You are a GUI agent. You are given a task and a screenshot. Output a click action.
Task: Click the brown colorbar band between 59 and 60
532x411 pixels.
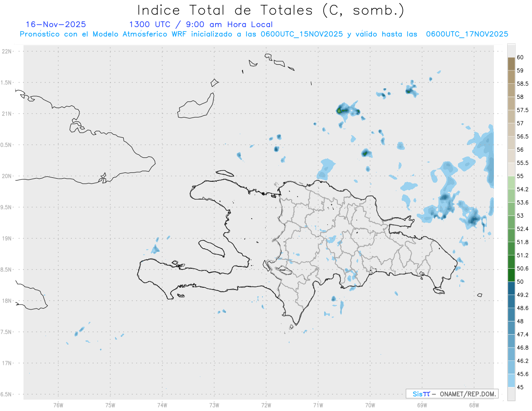point(511,64)
